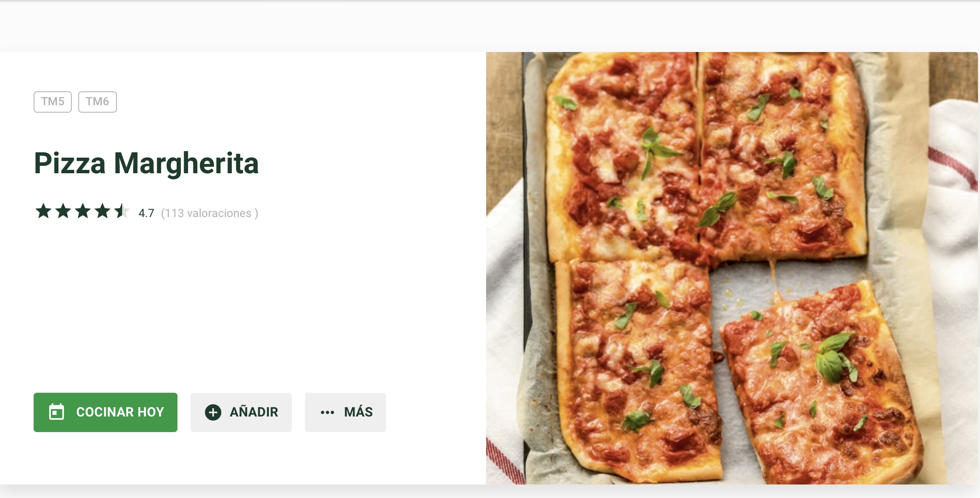
Task: Select the second rating star
Action: (x=63, y=211)
